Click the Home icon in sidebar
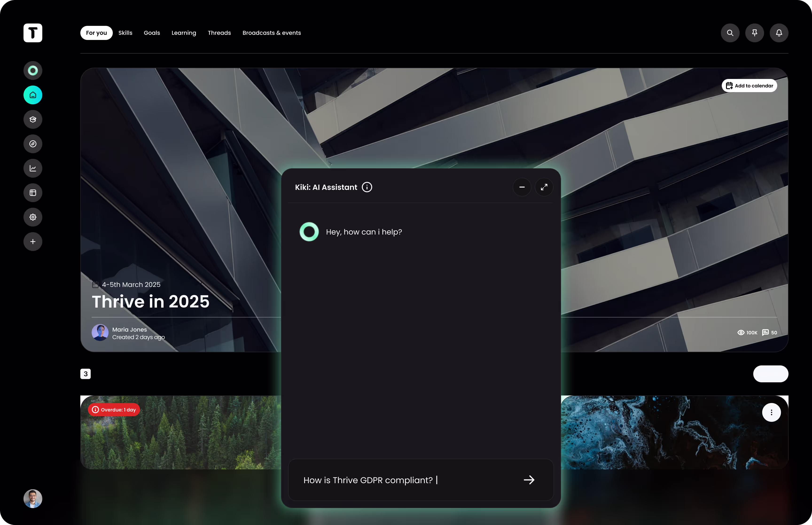The height and width of the screenshot is (525, 812). pos(33,95)
